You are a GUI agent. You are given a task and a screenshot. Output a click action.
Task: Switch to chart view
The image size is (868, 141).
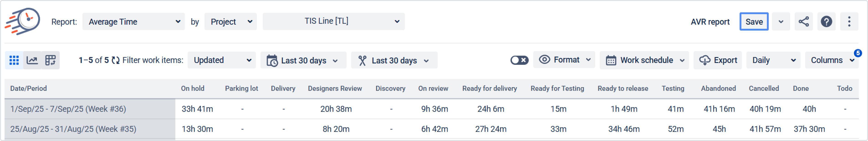(32, 60)
